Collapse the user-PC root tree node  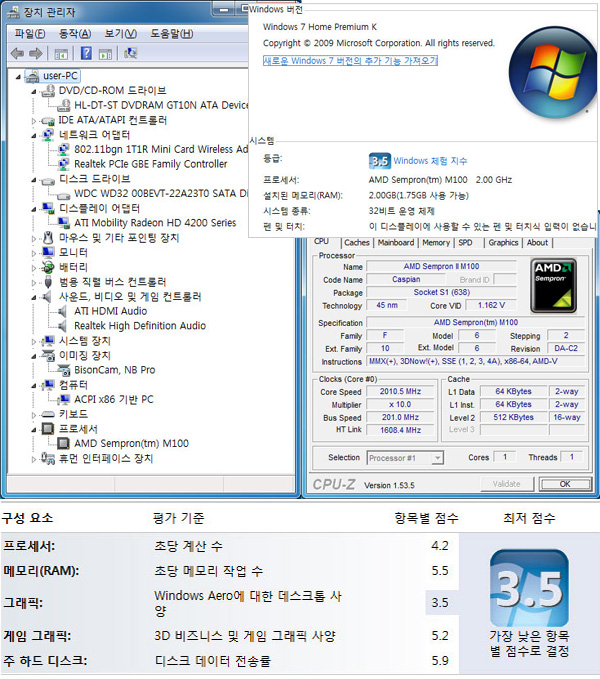(x=18, y=77)
